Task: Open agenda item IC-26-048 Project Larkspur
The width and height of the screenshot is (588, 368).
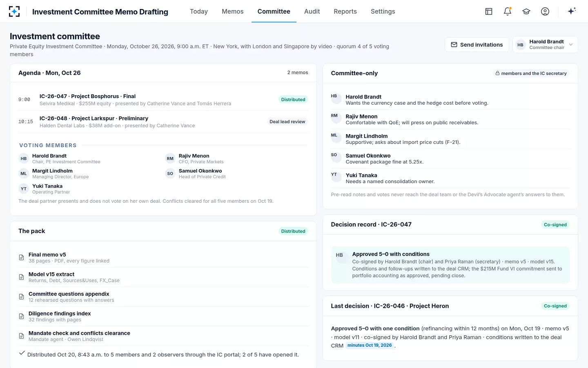Action: pos(163,122)
